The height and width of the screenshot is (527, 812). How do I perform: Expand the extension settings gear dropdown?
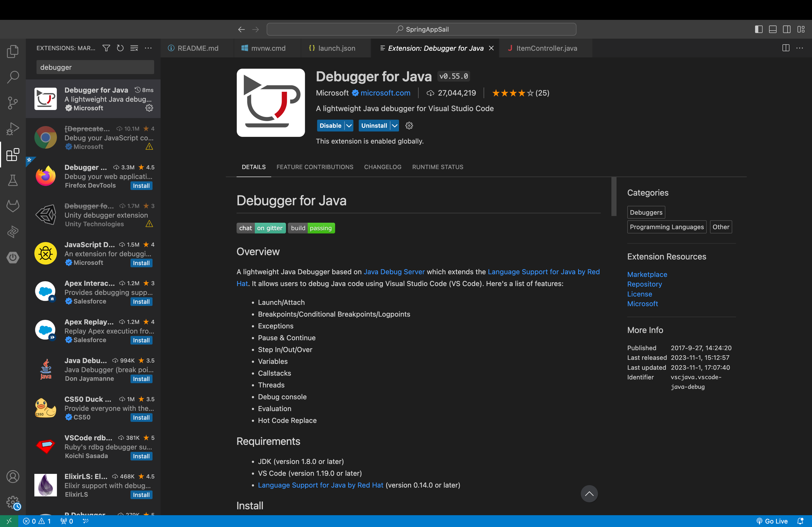pos(409,125)
